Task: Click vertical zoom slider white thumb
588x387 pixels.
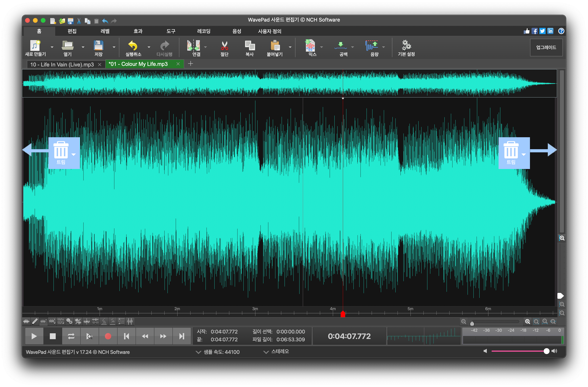Action: pyautogui.click(x=561, y=296)
